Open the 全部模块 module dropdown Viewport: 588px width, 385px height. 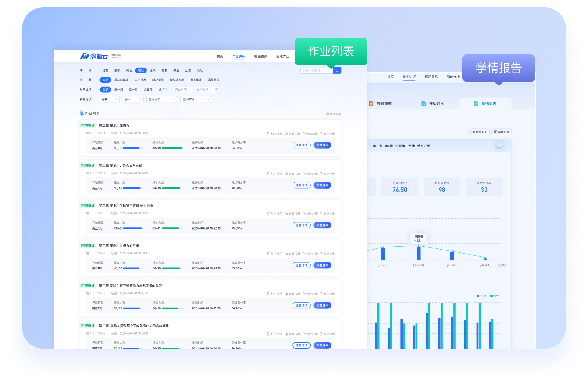pyautogui.click(x=196, y=99)
